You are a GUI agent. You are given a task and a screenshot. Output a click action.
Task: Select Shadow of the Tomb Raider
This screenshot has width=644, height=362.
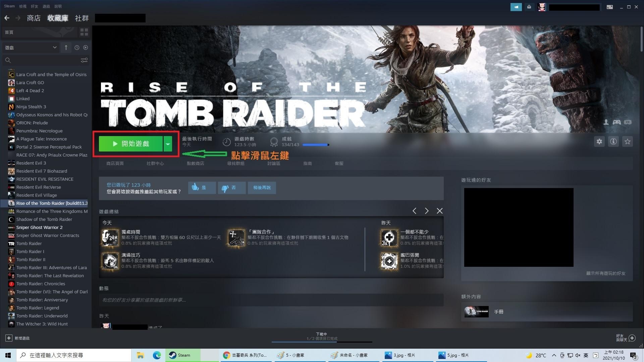tap(44, 219)
